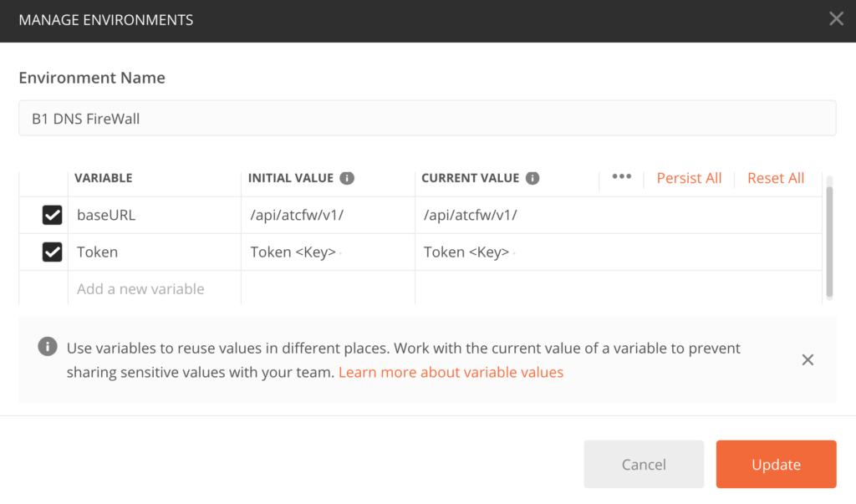
Task: Click the info icon next to CURRENT VALUE
Action: coord(532,178)
